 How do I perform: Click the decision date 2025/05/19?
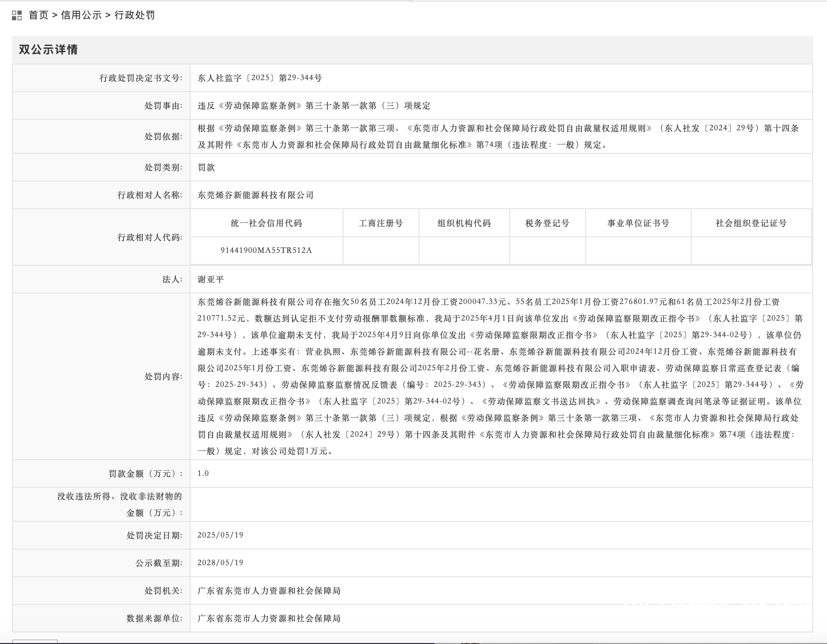click(x=220, y=535)
